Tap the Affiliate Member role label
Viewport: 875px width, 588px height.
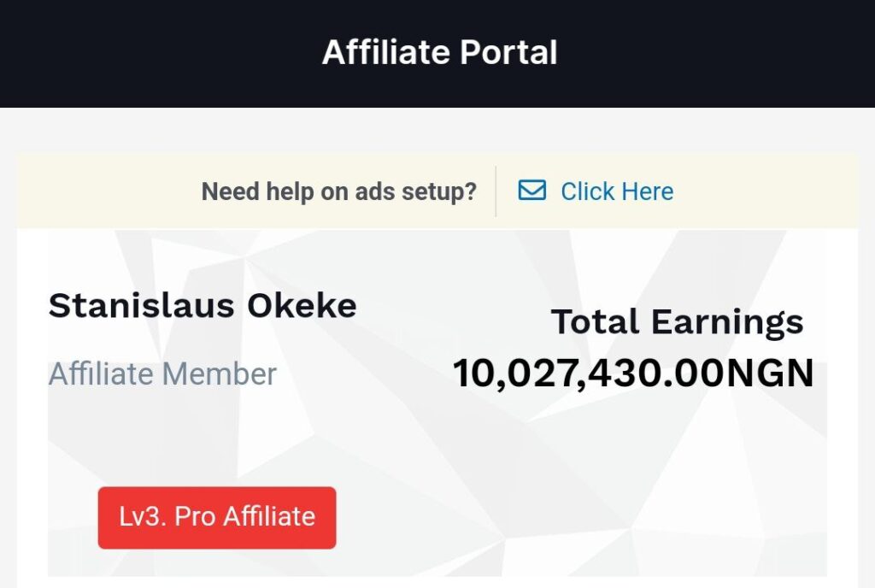pos(162,374)
